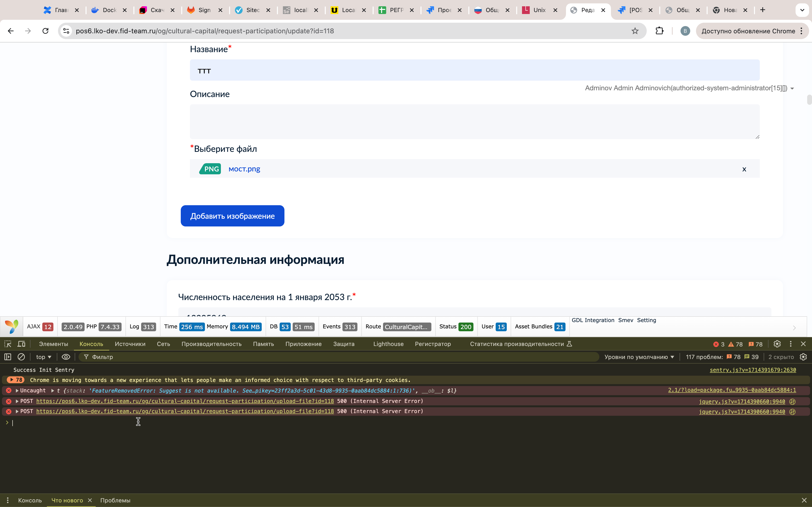Toggle the console sidebar panel icon
The width and height of the screenshot is (812, 507).
[x=7, y=357]
